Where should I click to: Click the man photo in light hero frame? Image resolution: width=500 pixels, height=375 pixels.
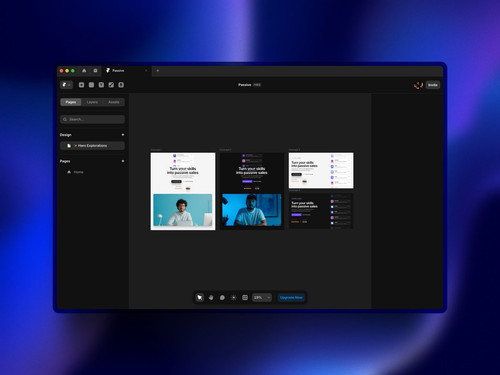click(183, 210)
